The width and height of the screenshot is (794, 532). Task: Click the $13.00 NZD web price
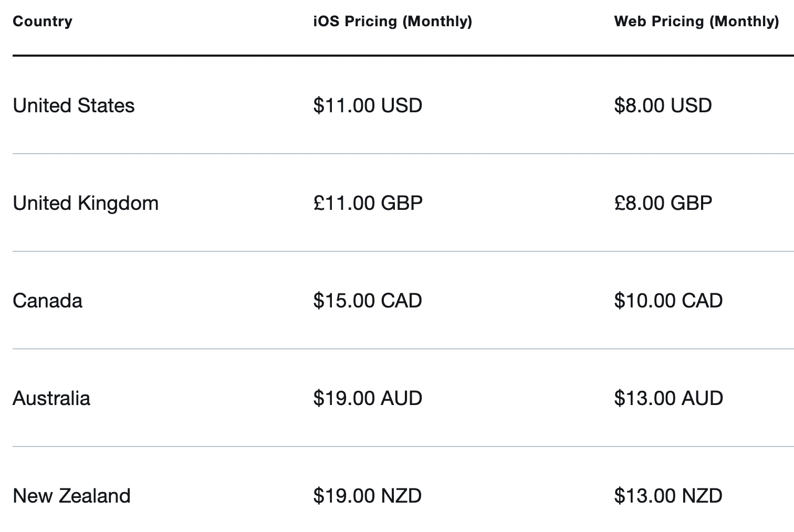[x=668, y=496]
